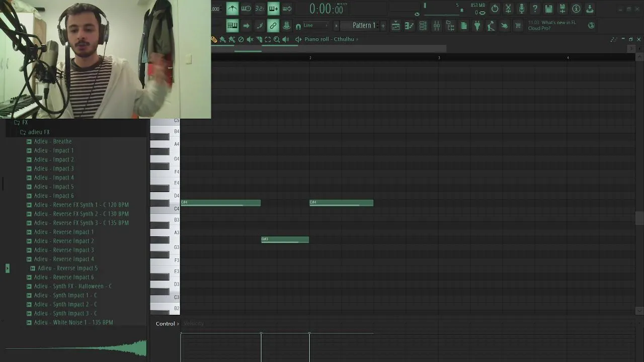Select the zoom magnifier tool
Screen dimensions: 644x362
(x=277, y=39)
